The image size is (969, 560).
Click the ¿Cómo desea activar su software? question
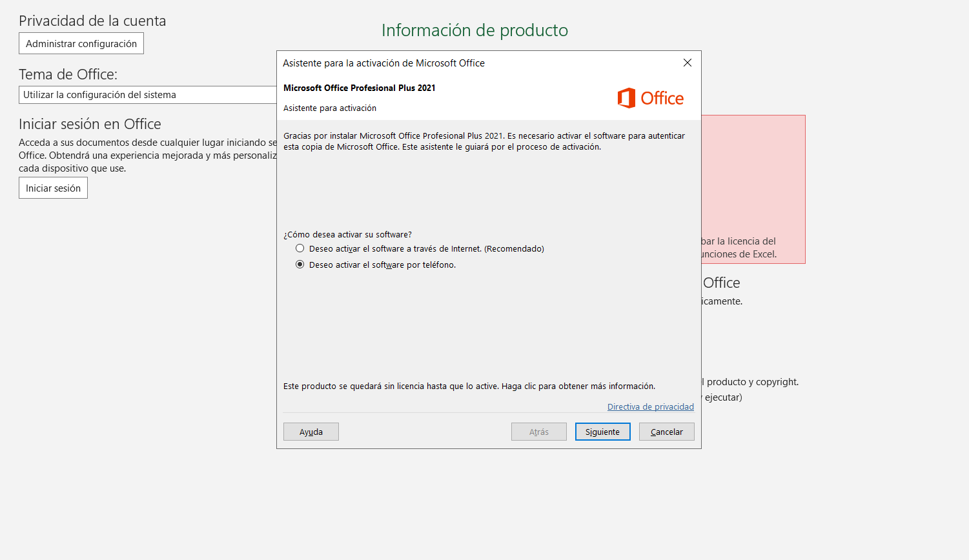pyautogui.click(x=347, y=234)
